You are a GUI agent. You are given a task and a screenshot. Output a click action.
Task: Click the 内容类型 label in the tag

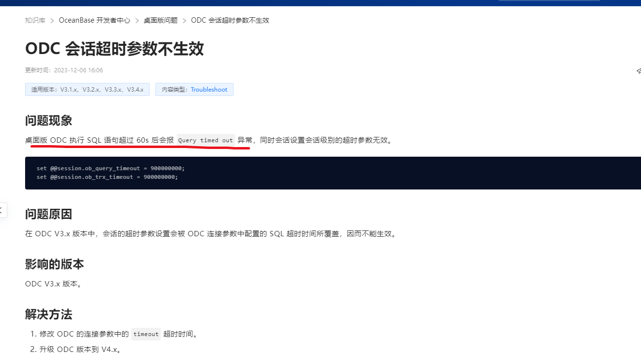pyautogui.click(x=176, y=90)
